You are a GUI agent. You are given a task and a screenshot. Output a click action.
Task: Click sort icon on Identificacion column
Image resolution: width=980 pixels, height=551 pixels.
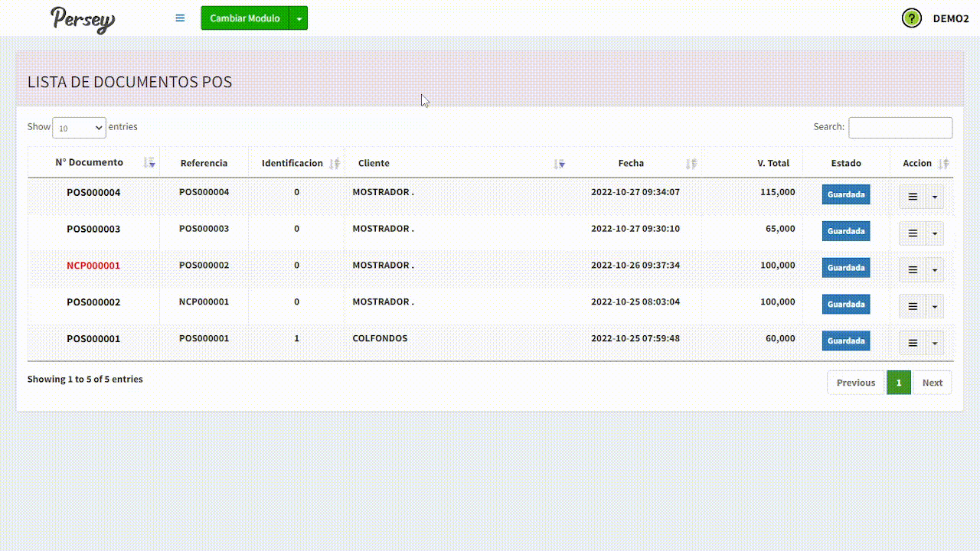334,163
